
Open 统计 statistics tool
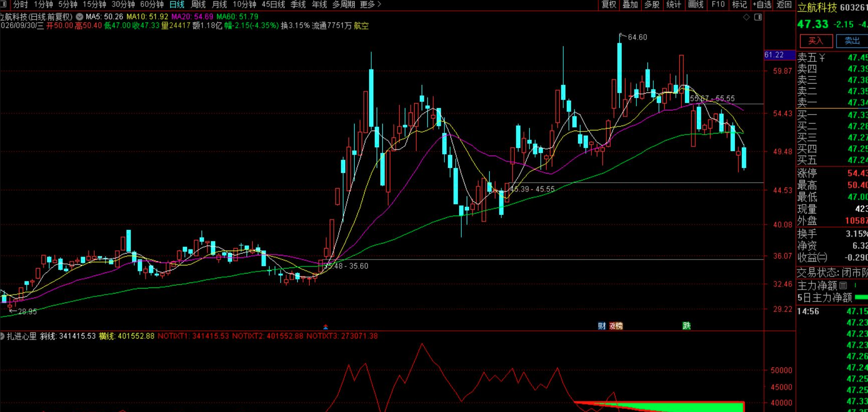point(673,4)
